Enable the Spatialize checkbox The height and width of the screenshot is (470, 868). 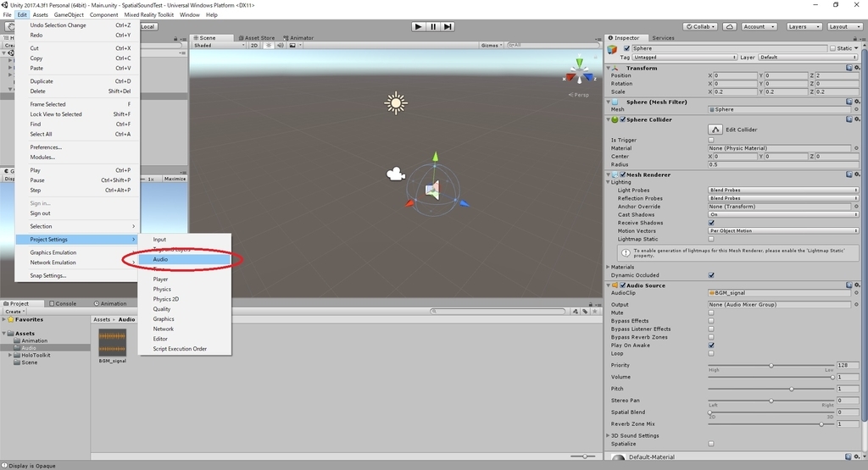[711, 444]
